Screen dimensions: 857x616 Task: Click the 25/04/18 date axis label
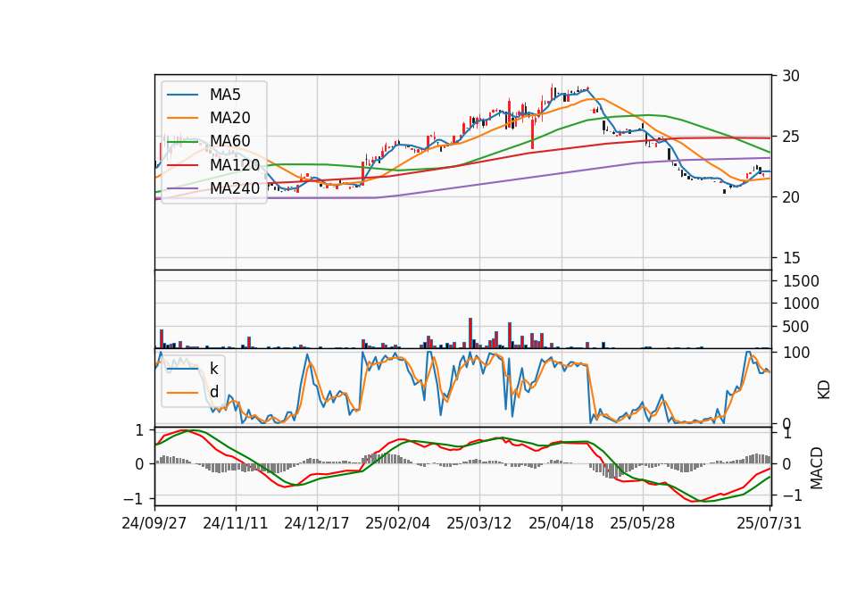pyautogui.click(x=562, y=523)
